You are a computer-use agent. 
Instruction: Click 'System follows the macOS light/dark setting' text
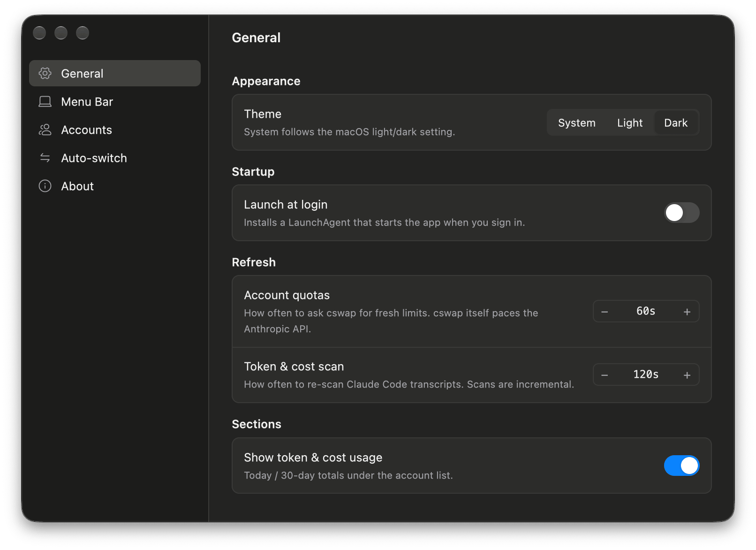349,132
